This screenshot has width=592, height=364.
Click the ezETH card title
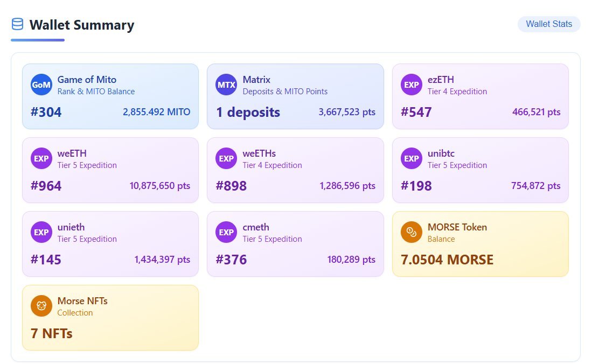[x=441, y=80]
